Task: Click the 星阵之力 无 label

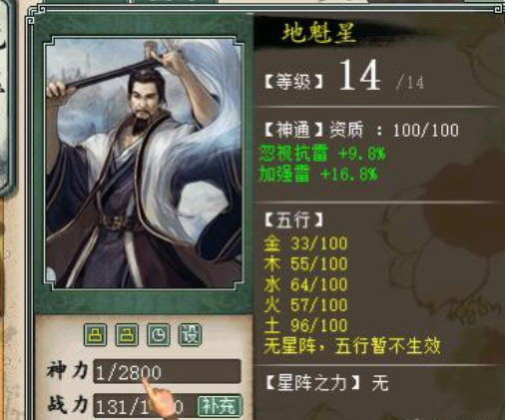Action: coord(327,383)
